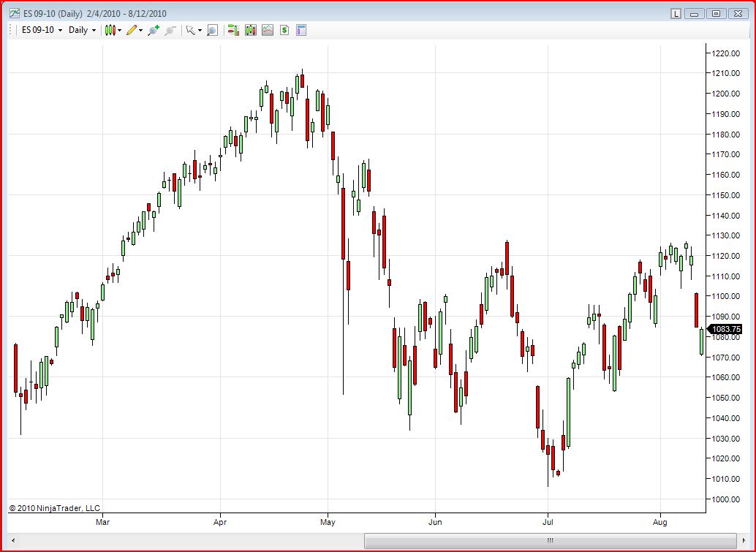Click the horizontal scrollbar left arrow

coord(13,540)
